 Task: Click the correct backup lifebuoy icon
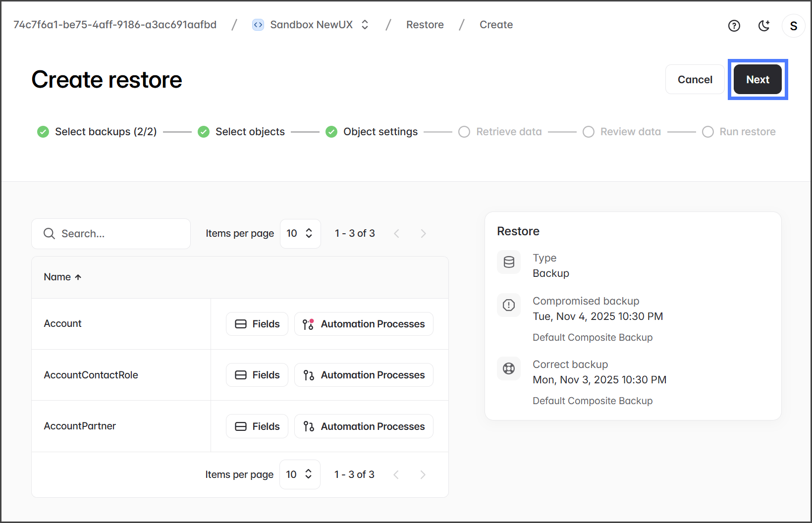click(509, 368)
